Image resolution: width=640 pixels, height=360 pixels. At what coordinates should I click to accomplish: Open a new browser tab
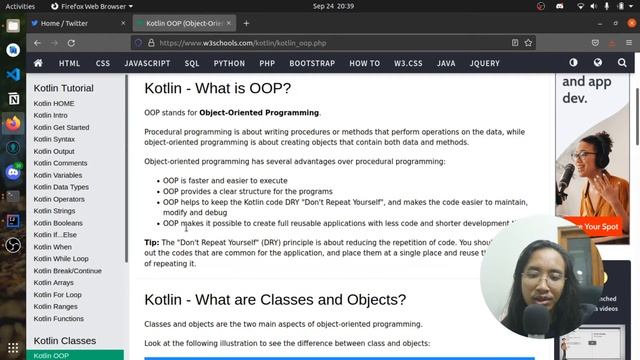tap(246, 23)
